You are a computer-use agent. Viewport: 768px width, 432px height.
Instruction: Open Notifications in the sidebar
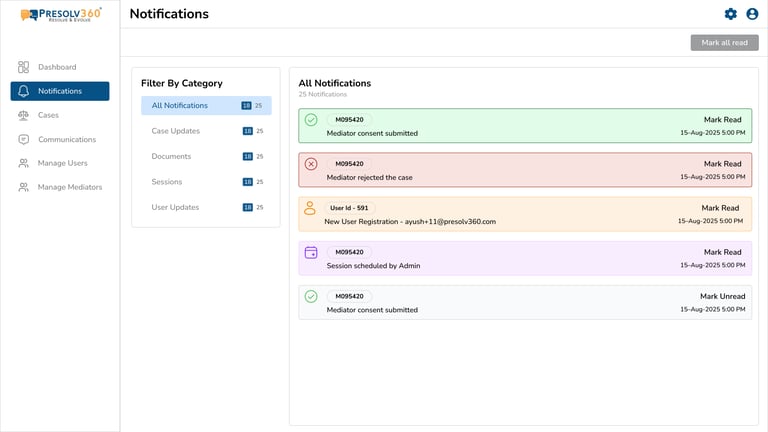[x=60, y=91]
